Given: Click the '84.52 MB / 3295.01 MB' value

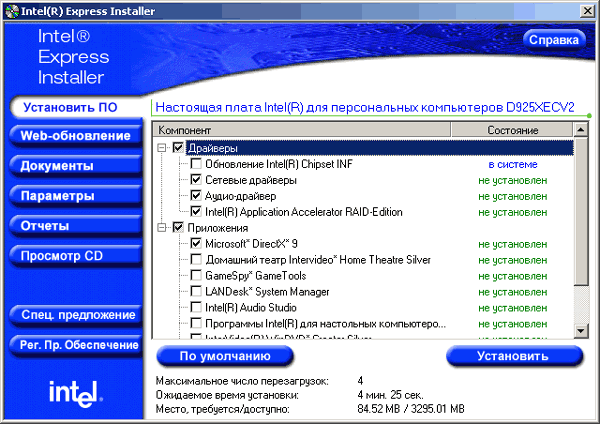Looking at the screenshot, I should click(x=411, y=409).
